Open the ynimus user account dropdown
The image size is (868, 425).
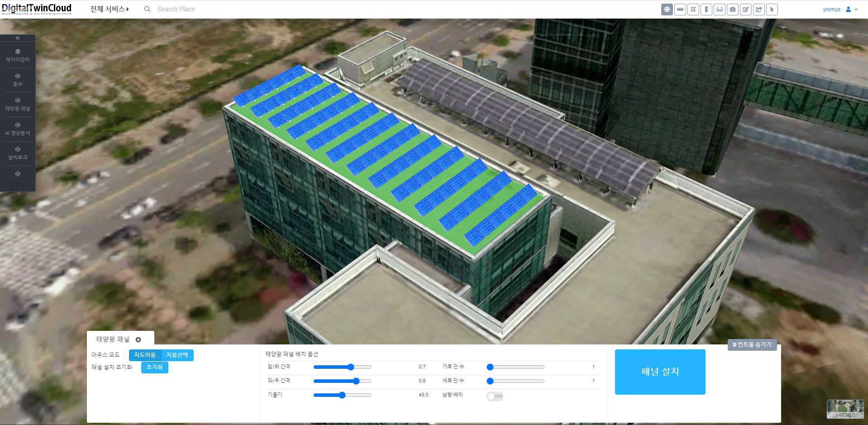[840, 10]
